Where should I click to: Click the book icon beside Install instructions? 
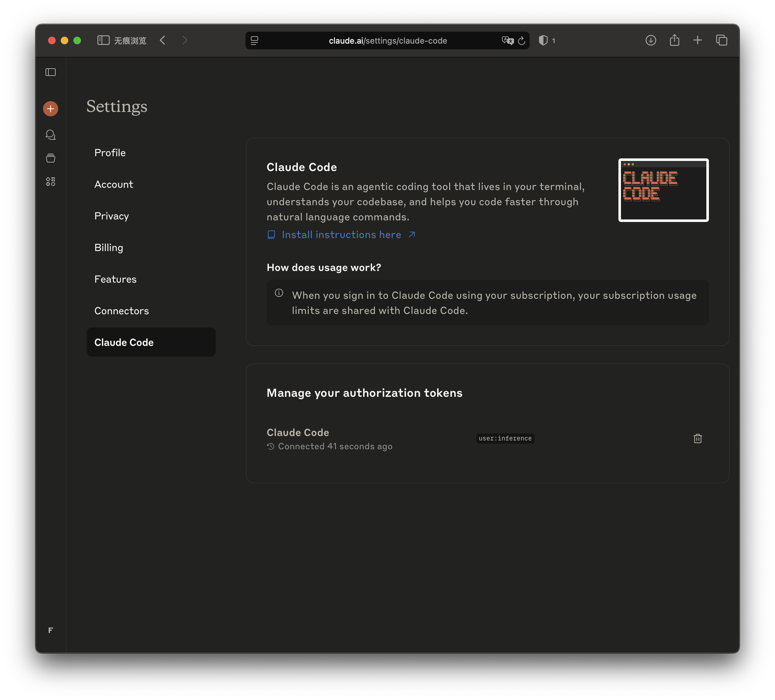271,235
